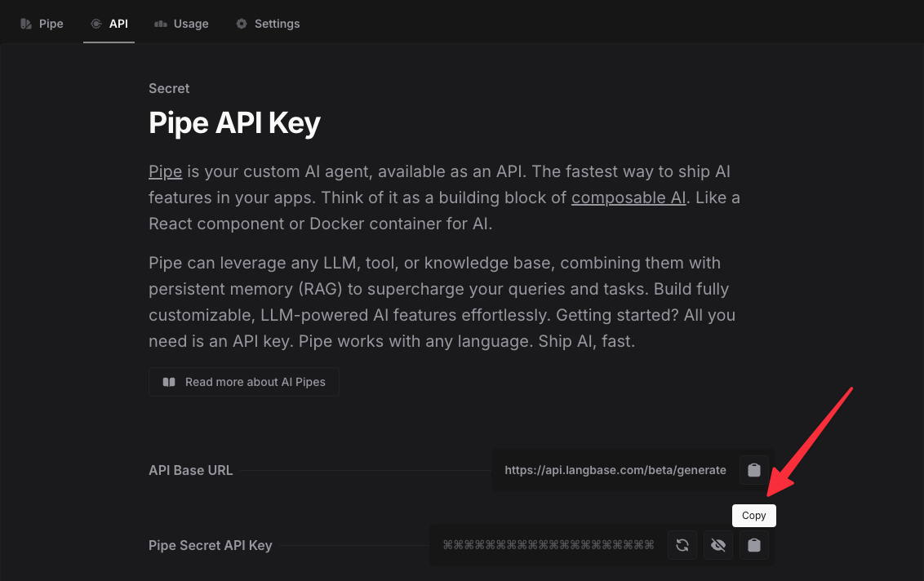Image resolution: width=924 pixels, height=581 pixels.
Task: Switch to the Pipe tab
Action: [42, 24]
